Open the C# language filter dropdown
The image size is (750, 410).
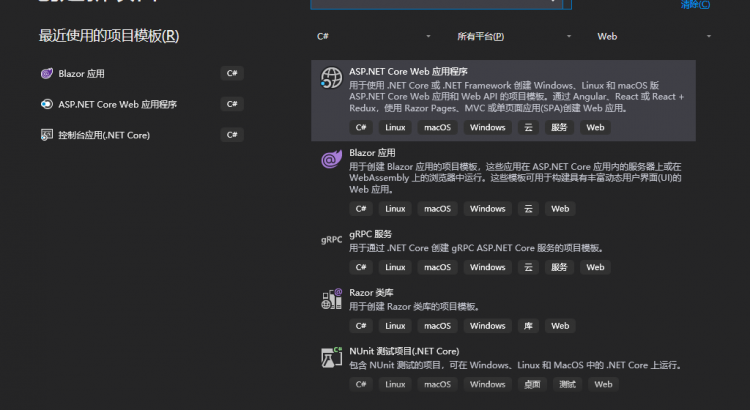point(373,36)
